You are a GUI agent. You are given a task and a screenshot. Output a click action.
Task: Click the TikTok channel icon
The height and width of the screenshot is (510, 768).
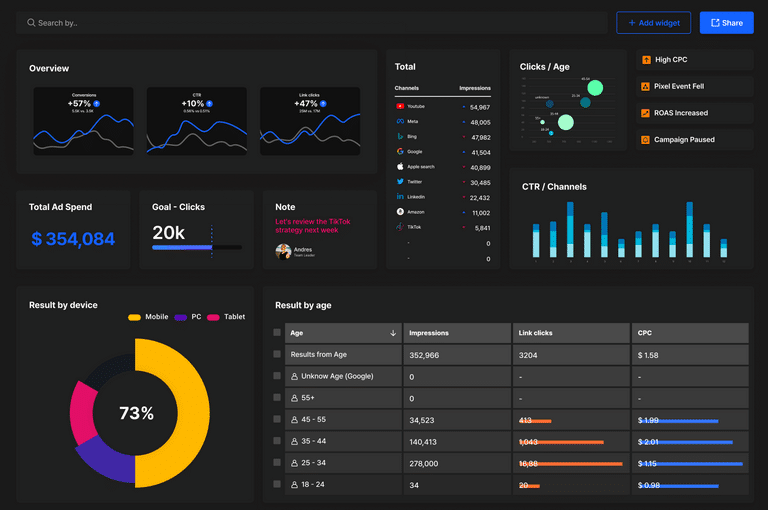400,227
